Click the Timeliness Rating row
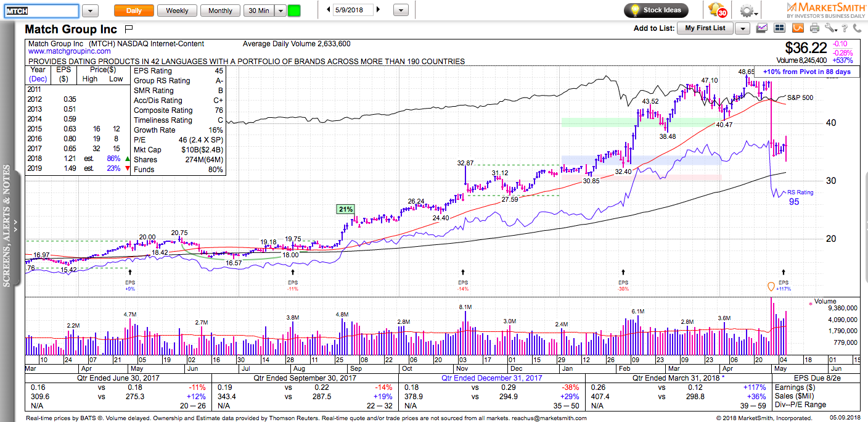Screen dimensions: 868x422 pyautogui.click(x=178, y=120)
